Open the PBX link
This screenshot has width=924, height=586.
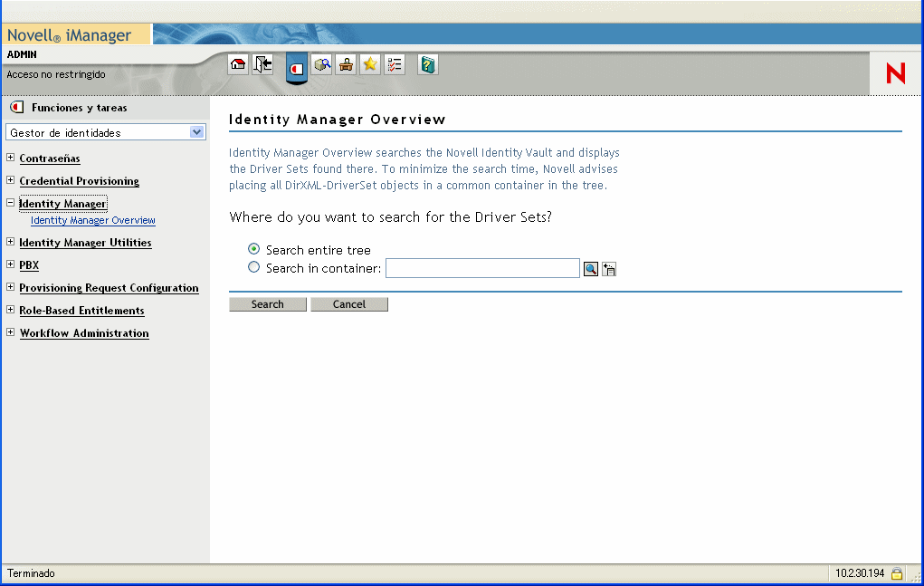point(29,265)
